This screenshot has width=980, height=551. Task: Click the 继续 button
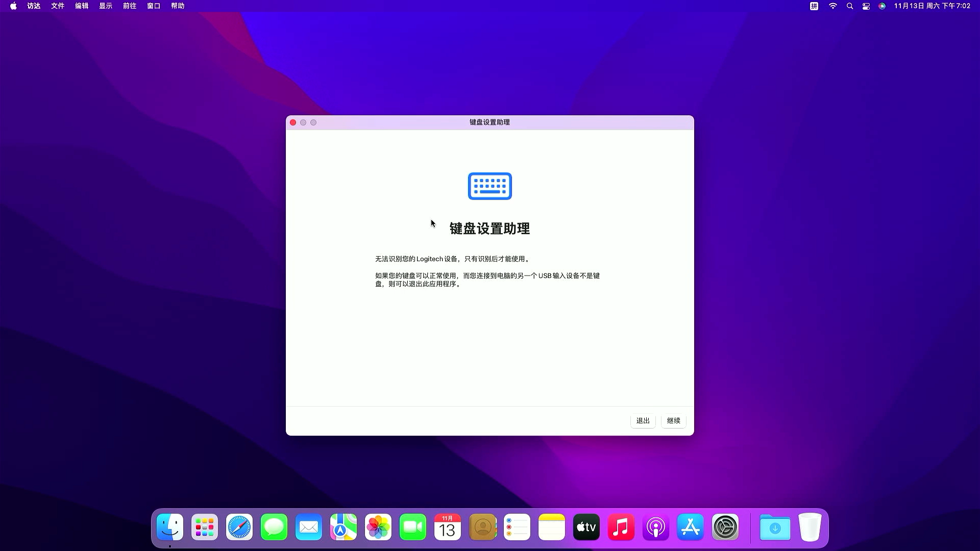(673, 421)
